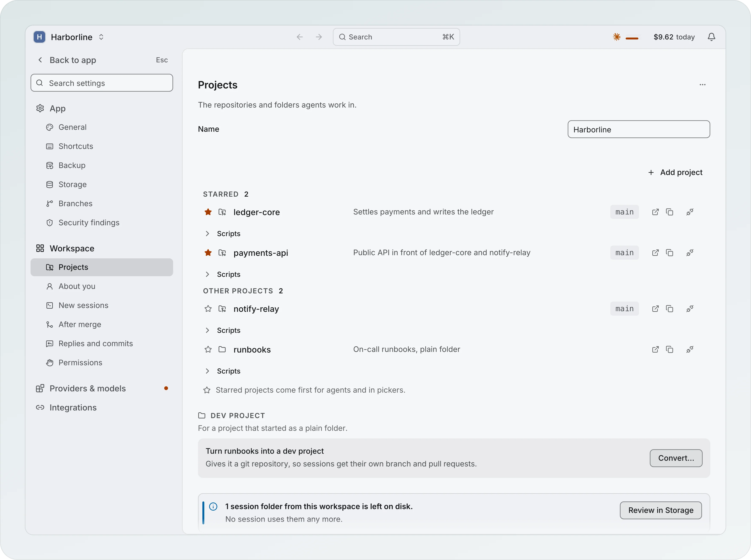Go Back to app
Screen dimensions: 751x560
(102, 60)
